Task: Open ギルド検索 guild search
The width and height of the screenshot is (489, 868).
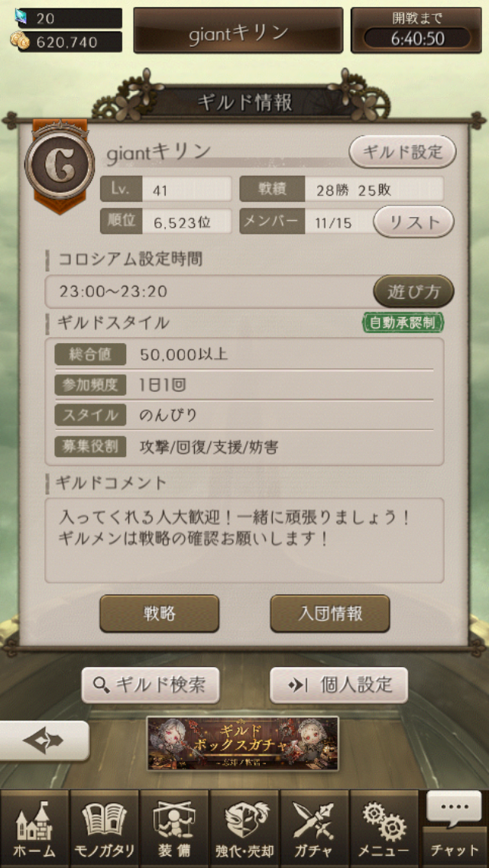Action: pyautogui.click(x=151, y=685)
